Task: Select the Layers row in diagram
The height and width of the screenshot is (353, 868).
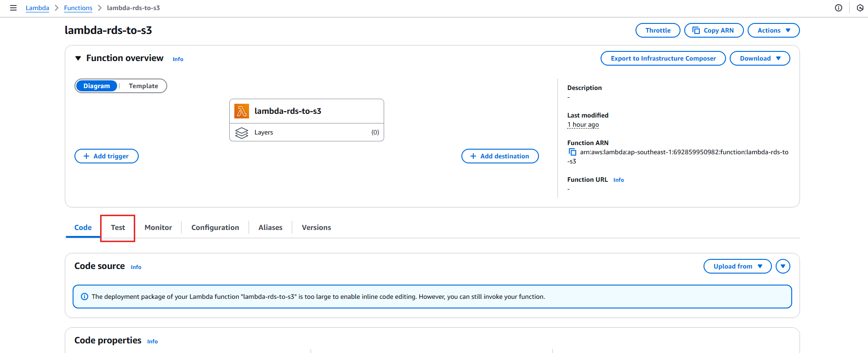Action: click(306, 132)
